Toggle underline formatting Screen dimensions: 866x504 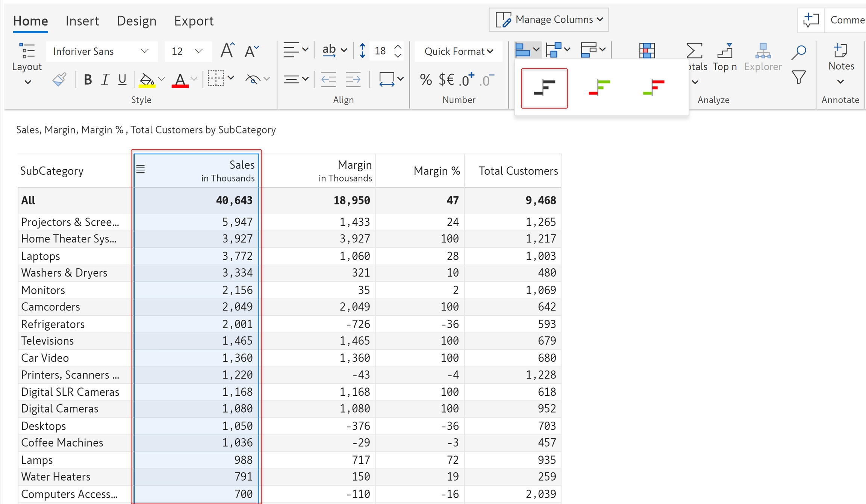pyautogui.click(x=122, y=79)
